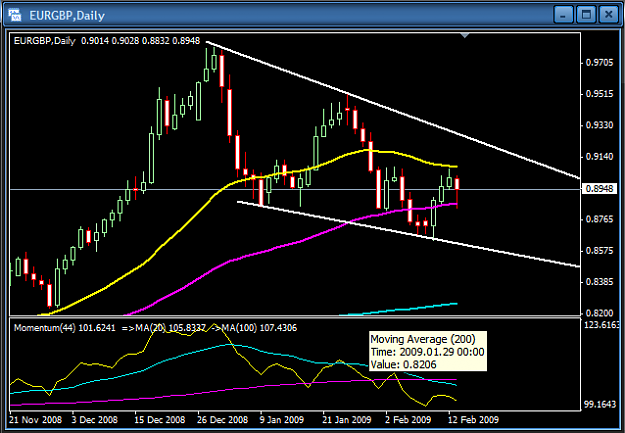Viewport: 625px width, 433px height.
Task: Click the 2 Feb 2009 date label
Action: coord(408,420)
